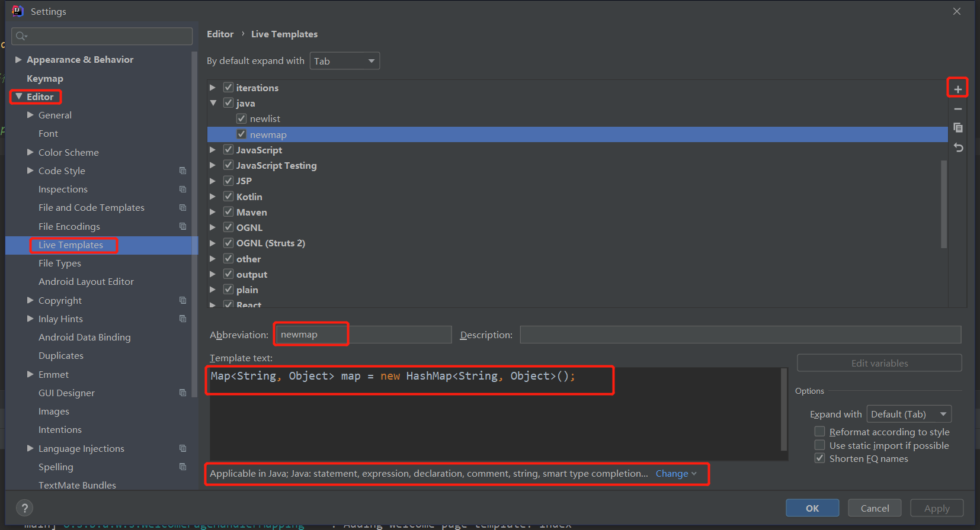Toggle the java group checkbox
Image resolution: width=980 pixels, height=530 pixels.
pyautogui.click(x=228, y=102)
